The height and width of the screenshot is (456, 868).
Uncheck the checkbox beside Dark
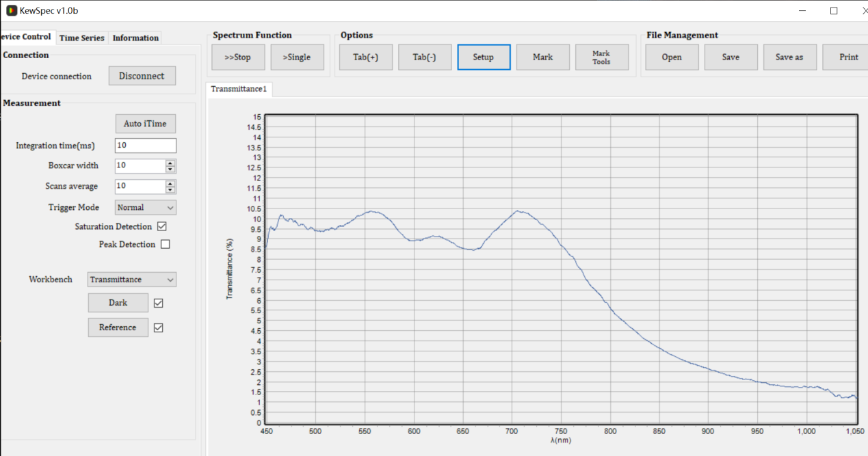tap(159, 303)
